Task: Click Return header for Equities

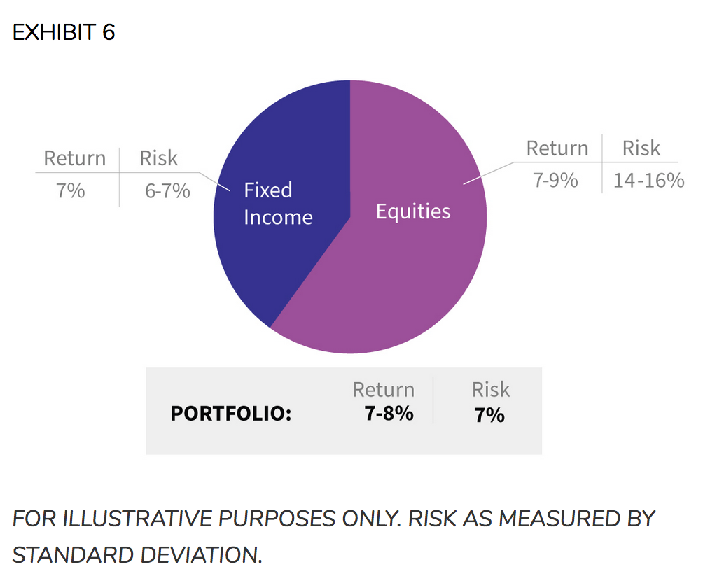Action: point(557,148)
